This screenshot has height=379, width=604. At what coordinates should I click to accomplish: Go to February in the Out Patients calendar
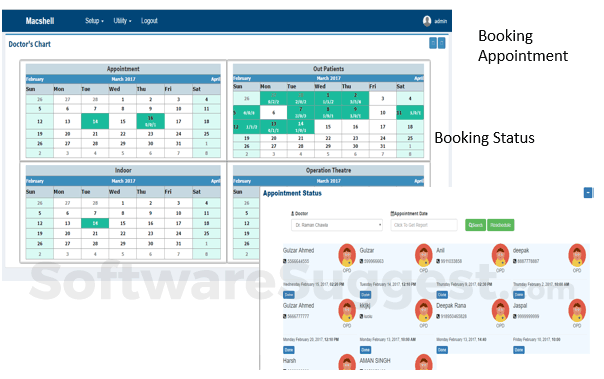pyautogui.click(x=242, y=78)
